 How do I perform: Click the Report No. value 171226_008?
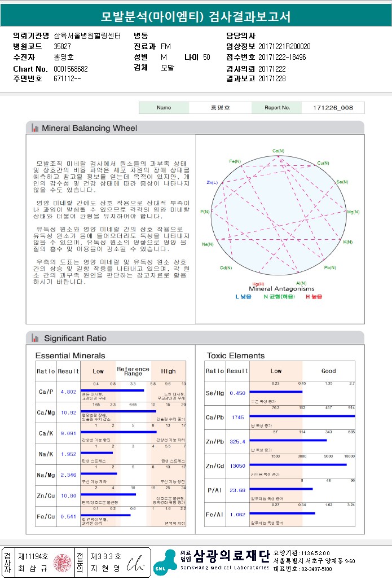[x=333, y=108]
